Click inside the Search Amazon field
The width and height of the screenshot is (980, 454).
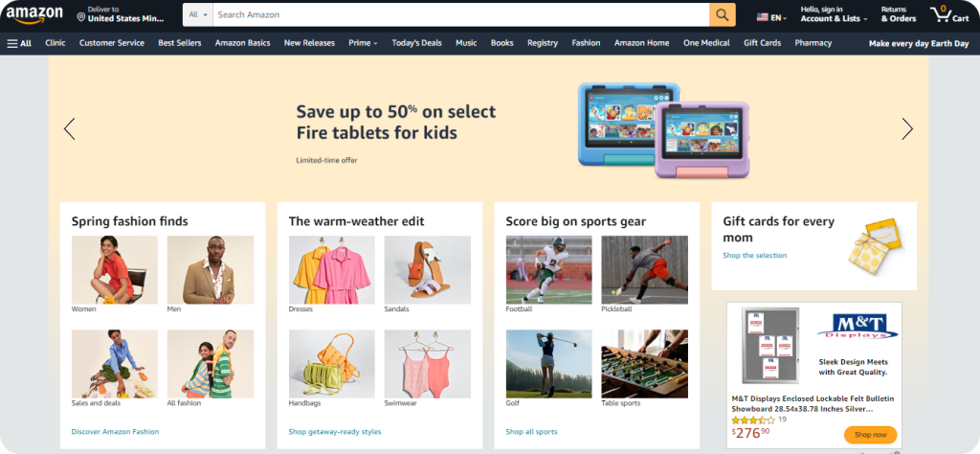(460, 14)
